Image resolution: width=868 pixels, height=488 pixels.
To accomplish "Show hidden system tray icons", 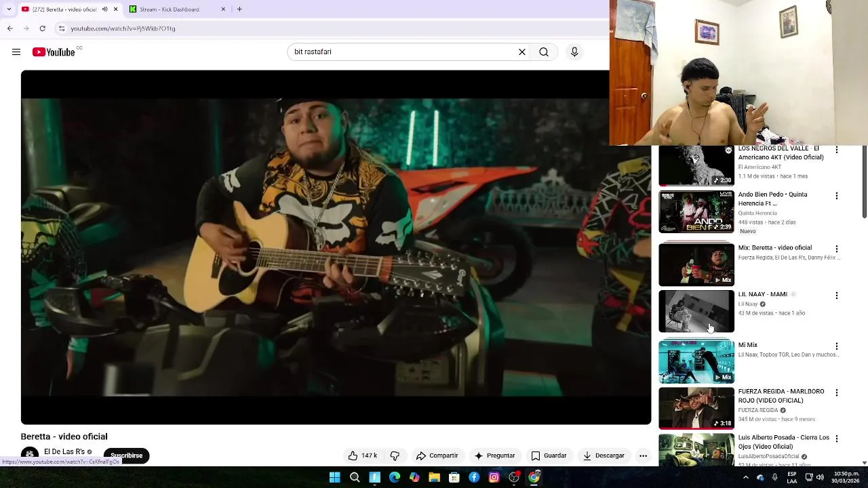I will (745, 478).
